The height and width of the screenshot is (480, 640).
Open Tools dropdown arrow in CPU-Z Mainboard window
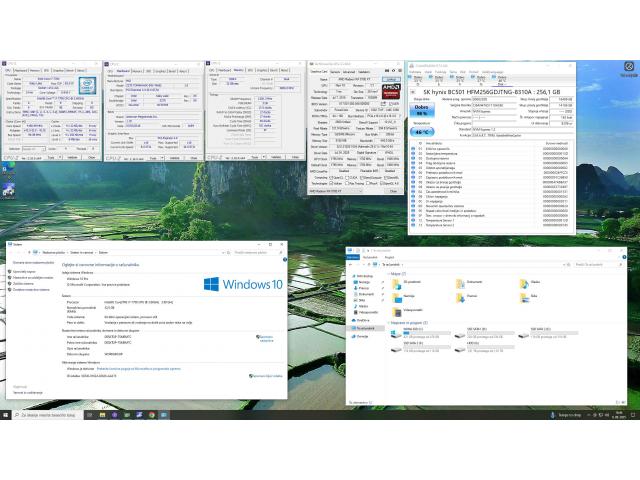(162, 158)
